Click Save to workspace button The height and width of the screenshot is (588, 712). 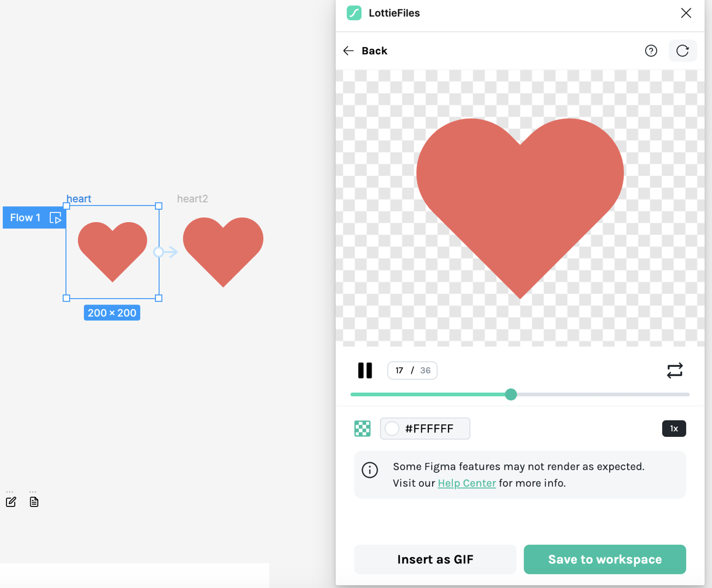(605, 559)
